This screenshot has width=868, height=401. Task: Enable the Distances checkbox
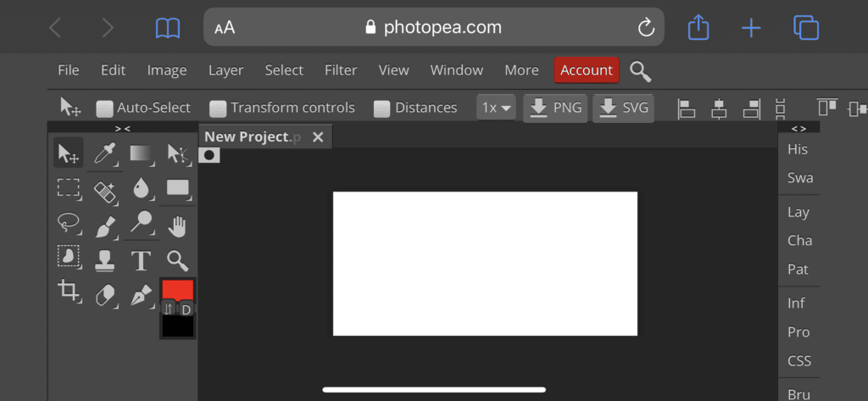tap(382, 109)
